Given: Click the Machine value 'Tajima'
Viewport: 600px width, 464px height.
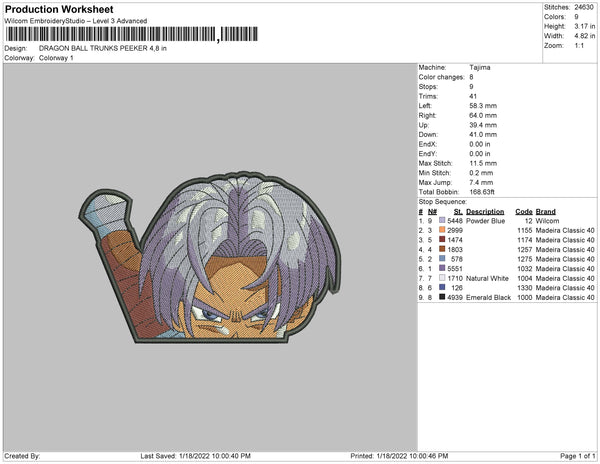Looking at the screenshot, I should tap(479, 67).
